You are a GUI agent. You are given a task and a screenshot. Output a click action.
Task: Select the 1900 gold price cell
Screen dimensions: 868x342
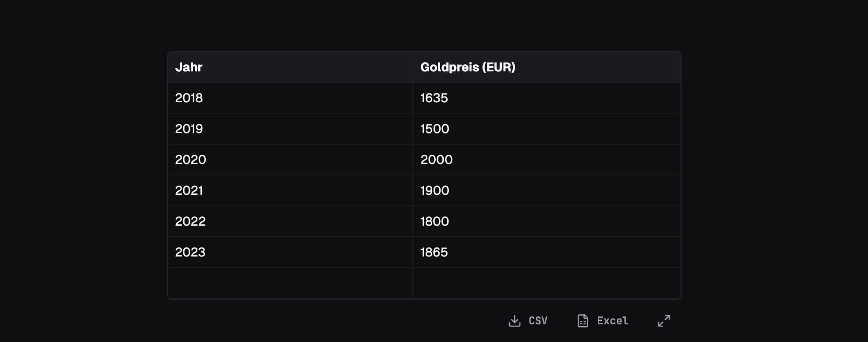pos(547,190)
